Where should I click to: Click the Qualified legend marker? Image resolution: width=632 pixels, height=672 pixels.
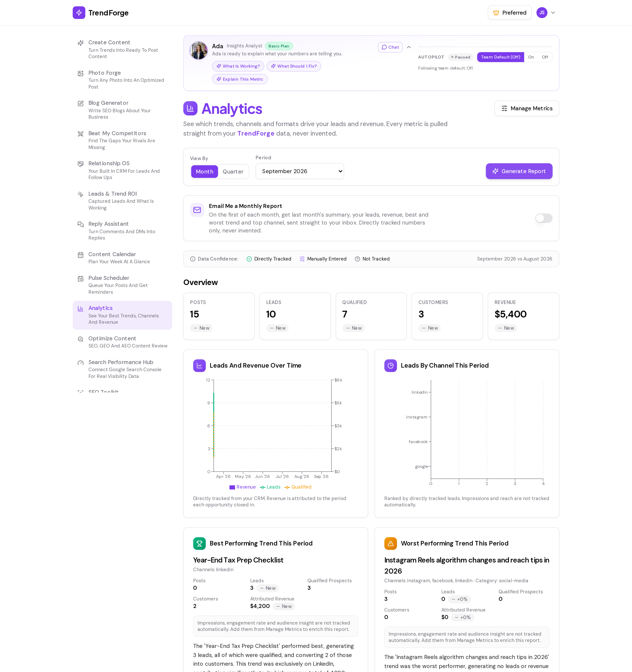pyautogui.click(x=287, y=487)
